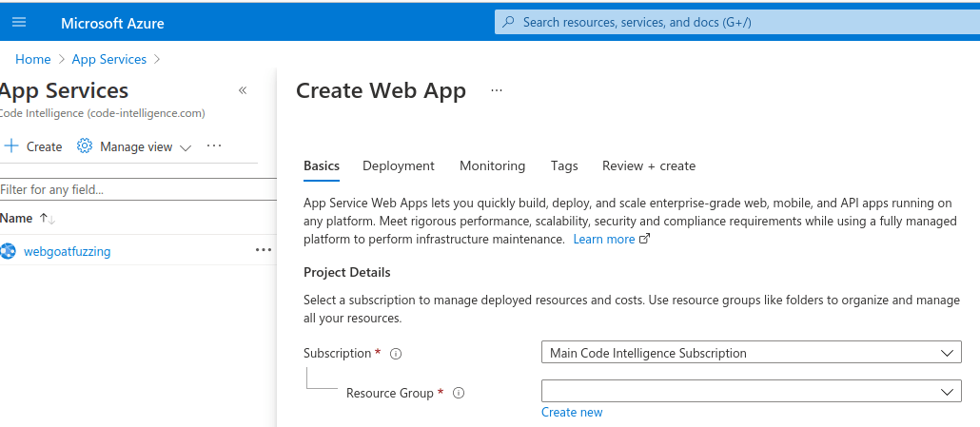Viewport: 980px width, 427px height.
Task: Show the Resource Group info tooltip icon
Action: tap(458, 394)
